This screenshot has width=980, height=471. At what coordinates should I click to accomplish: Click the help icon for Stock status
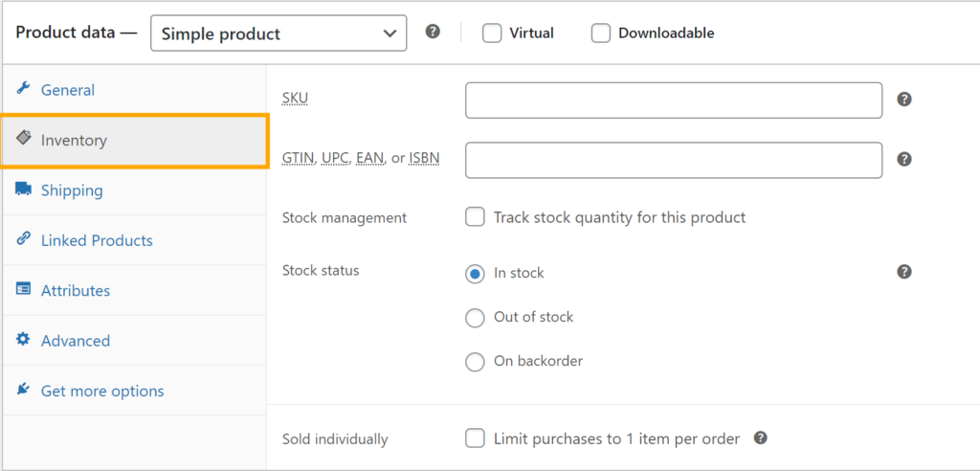903,272
